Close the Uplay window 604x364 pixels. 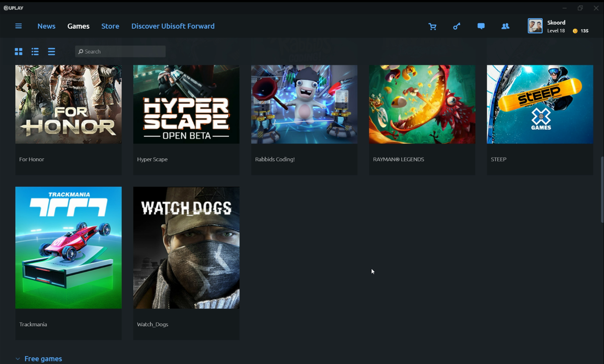pos(596,8)
